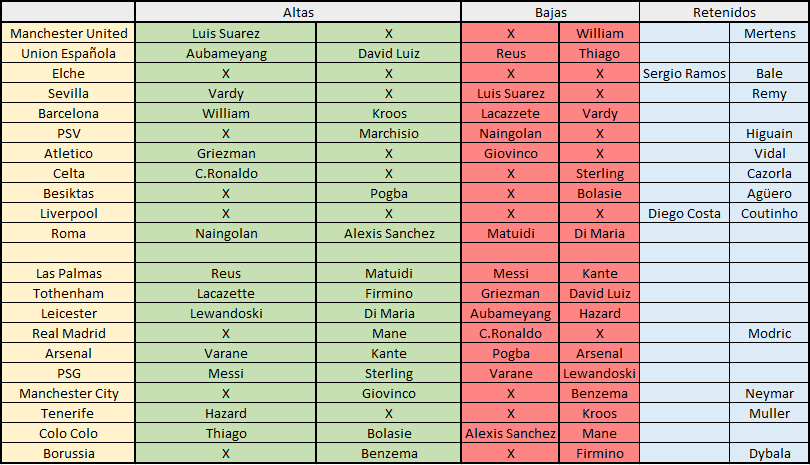Select the Alexis Sanchez cell in Roma row
810x465 pixels.
point(388,234)
